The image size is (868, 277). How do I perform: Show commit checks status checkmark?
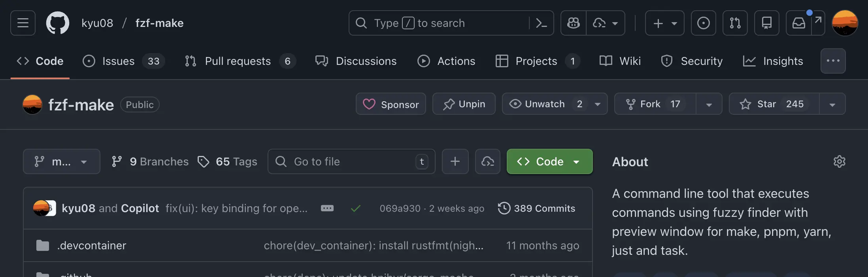(x=356, y=208)
